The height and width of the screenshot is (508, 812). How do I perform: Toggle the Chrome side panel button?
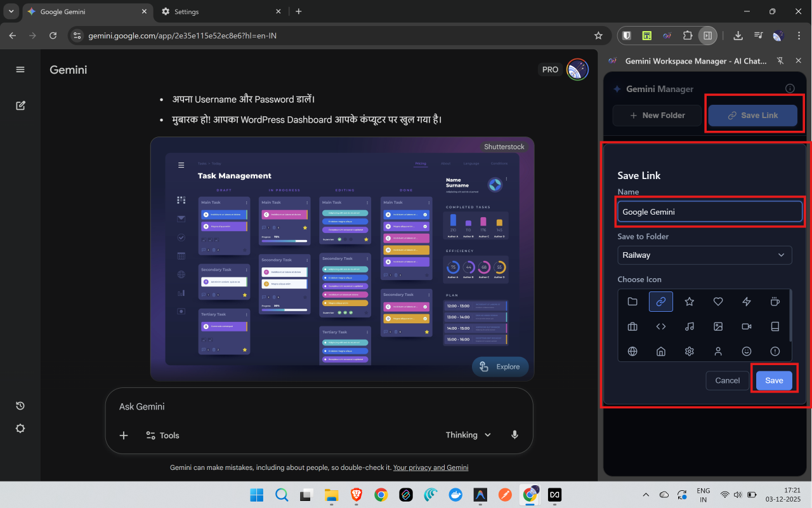click(x=707, y=36)
